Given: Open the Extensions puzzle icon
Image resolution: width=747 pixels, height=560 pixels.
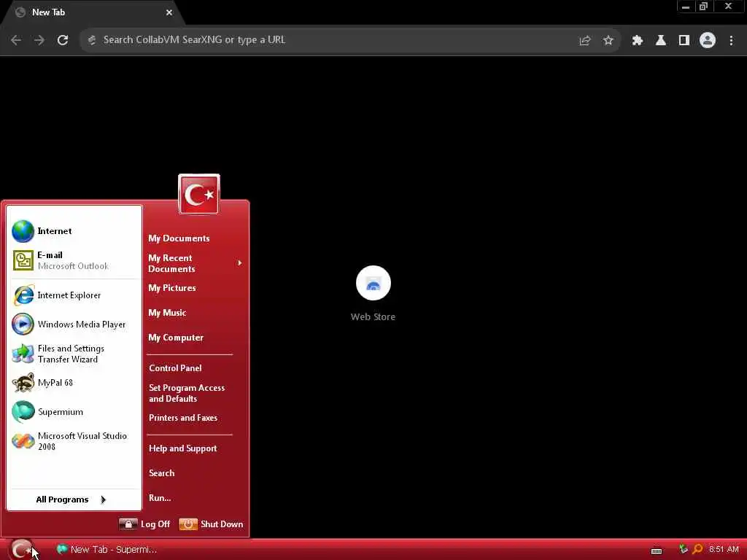Looking at the screenshot, I should pos(637,41).
